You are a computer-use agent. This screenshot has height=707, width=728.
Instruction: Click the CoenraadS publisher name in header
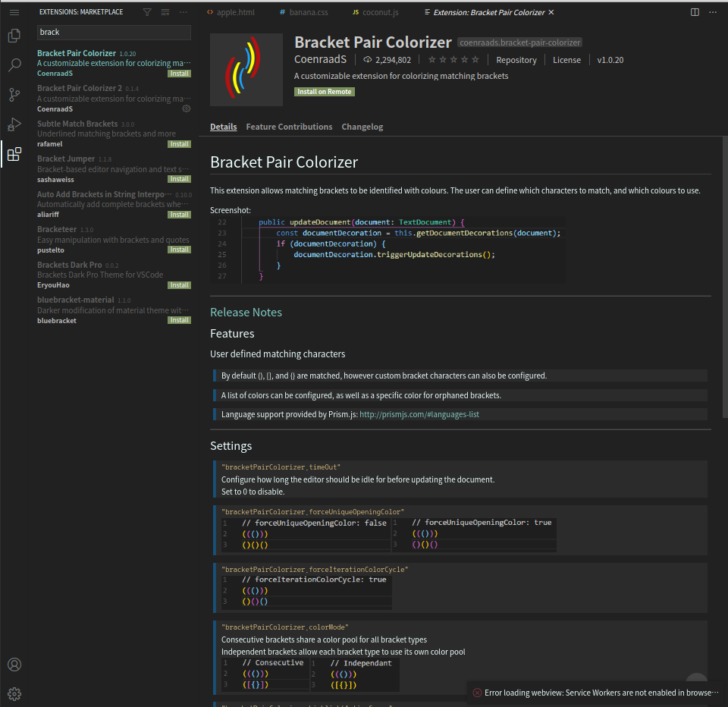click(320, 59)
